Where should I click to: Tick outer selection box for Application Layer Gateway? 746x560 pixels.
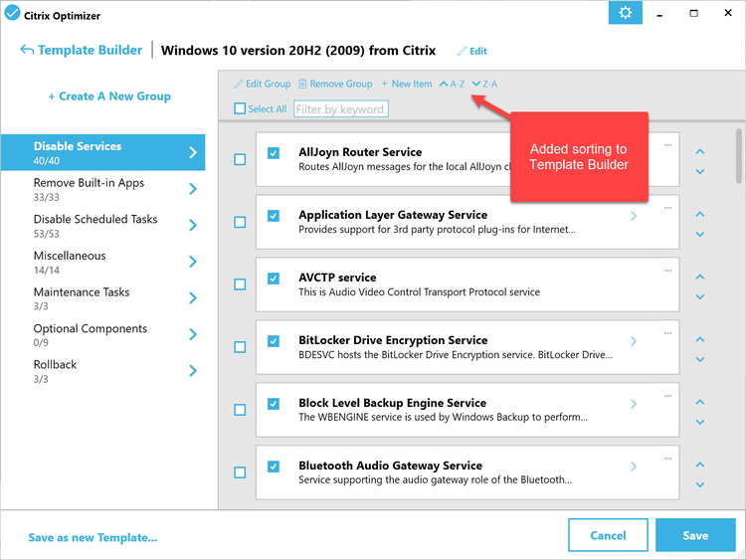click(240, 222)
